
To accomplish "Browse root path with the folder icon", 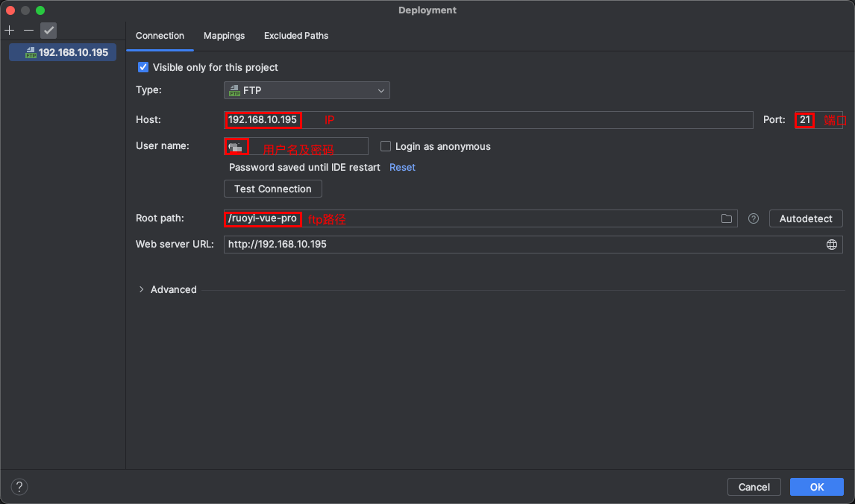I will pos(727,218).
